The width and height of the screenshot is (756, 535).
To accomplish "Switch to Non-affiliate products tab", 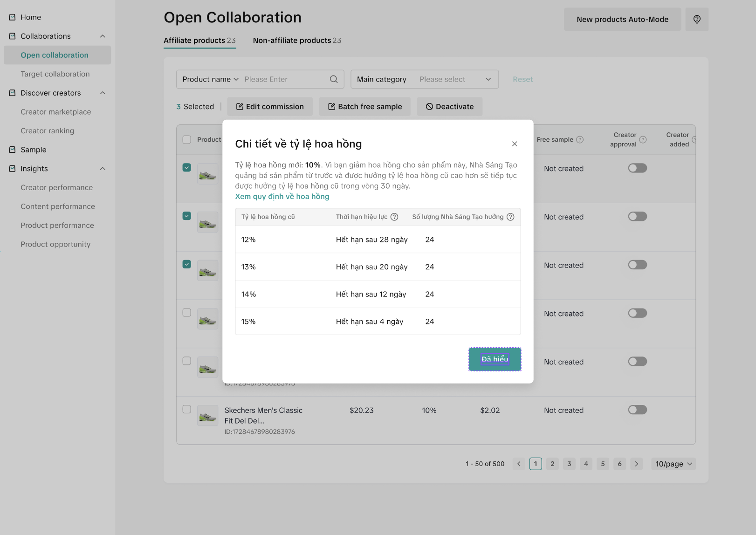I will coord(297,41).
